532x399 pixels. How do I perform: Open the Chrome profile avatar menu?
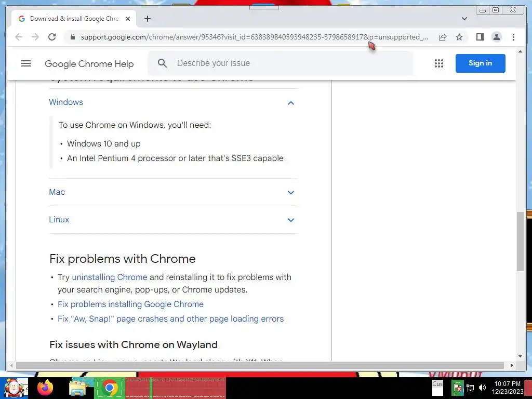tap(496, 37)
